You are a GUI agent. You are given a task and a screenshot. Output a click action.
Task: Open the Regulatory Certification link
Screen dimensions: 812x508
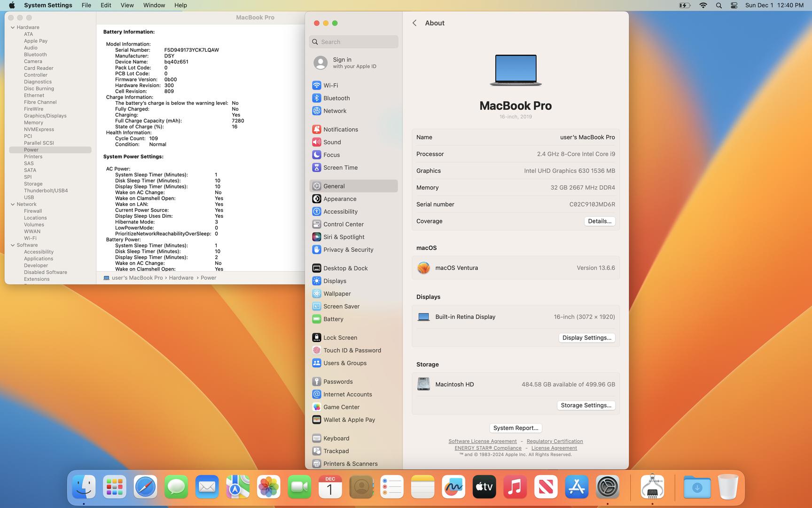click(554, 441)
